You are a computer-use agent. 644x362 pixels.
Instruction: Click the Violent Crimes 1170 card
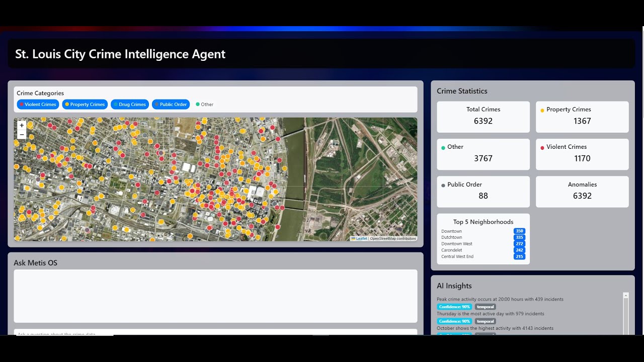pyautogui.click(x=582, y=154)
